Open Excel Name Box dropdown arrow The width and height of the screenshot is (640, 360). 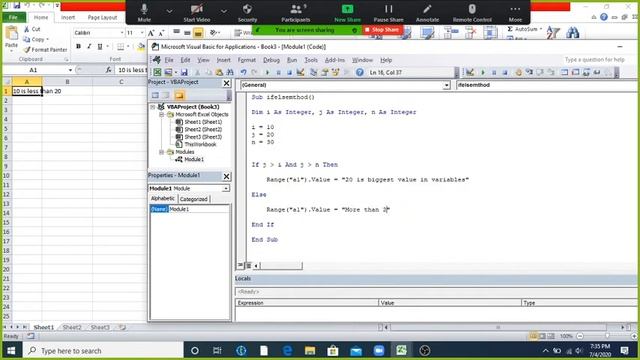(70, 70)
